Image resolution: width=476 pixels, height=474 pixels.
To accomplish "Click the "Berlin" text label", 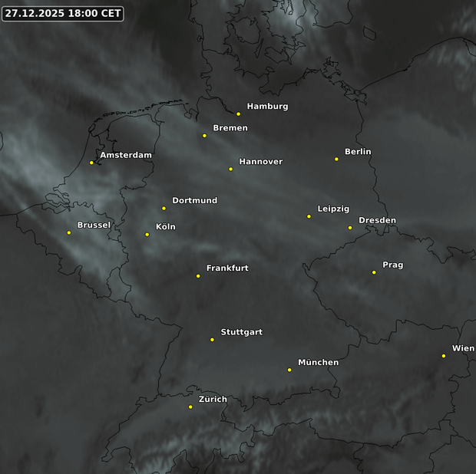I will tap(358, 152).
